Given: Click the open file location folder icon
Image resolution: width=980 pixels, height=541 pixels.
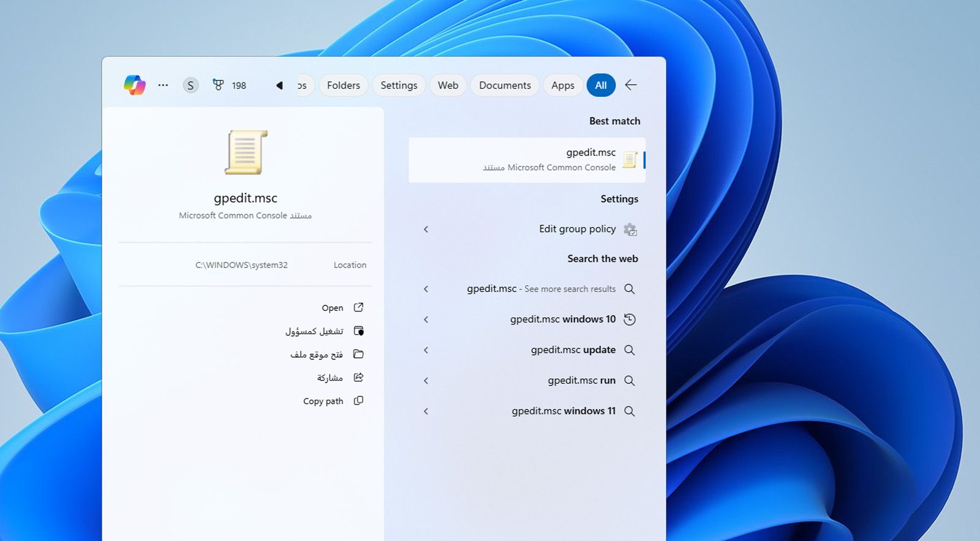Looking at the screenshot, I should (x=359, y=354).
